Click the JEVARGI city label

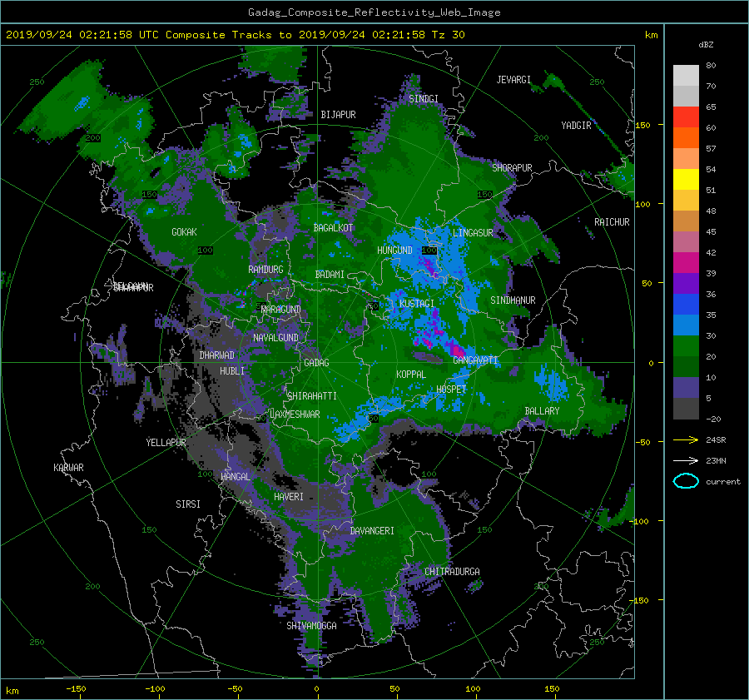click(513, 79)
